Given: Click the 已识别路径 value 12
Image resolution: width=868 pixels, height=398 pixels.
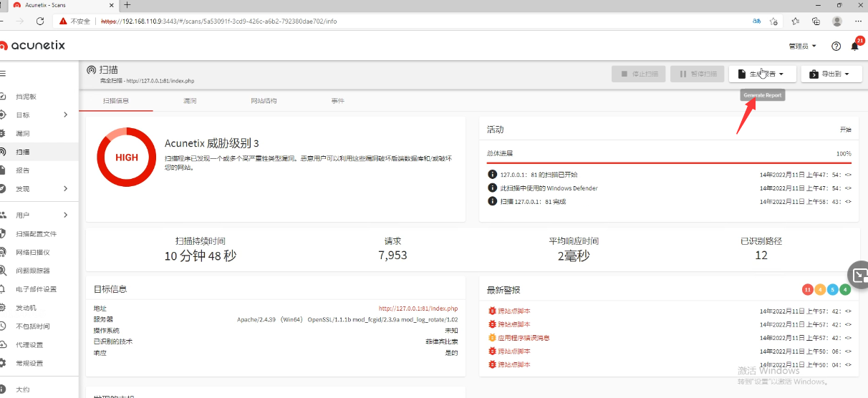Looking at the screenshot, I should point(761,256).
